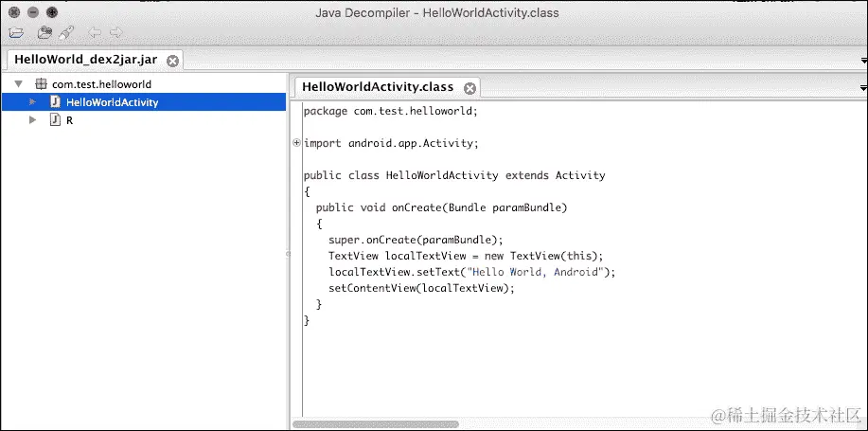Click the horizontal scrollbar under the code
The image size is (868, 431).
click(376, 424)
